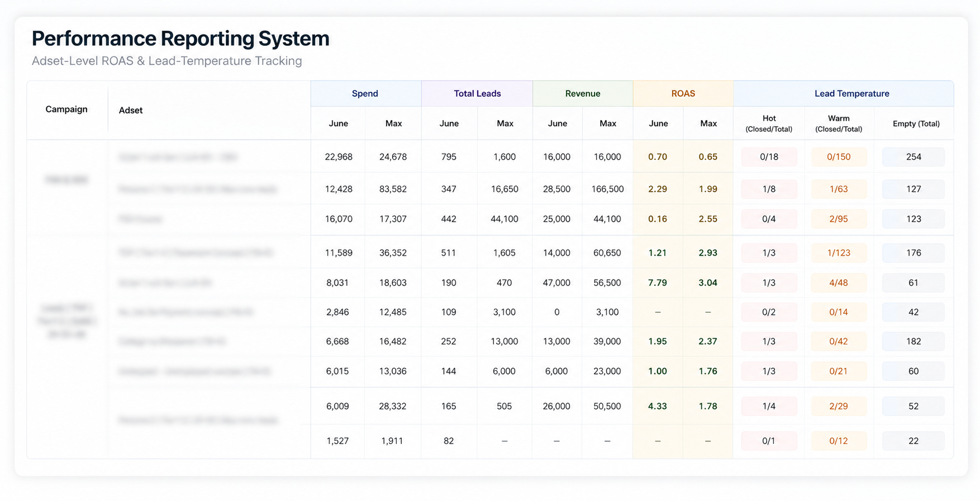Select the spend cell 16,070
Viewport: 980px width, 501px height.
point(339,219)
